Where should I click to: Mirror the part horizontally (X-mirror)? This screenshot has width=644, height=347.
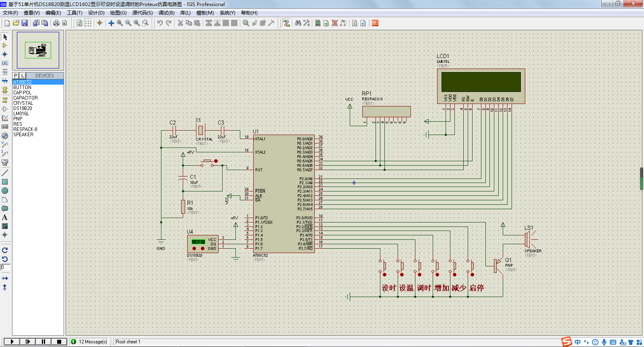click(5, 278)
